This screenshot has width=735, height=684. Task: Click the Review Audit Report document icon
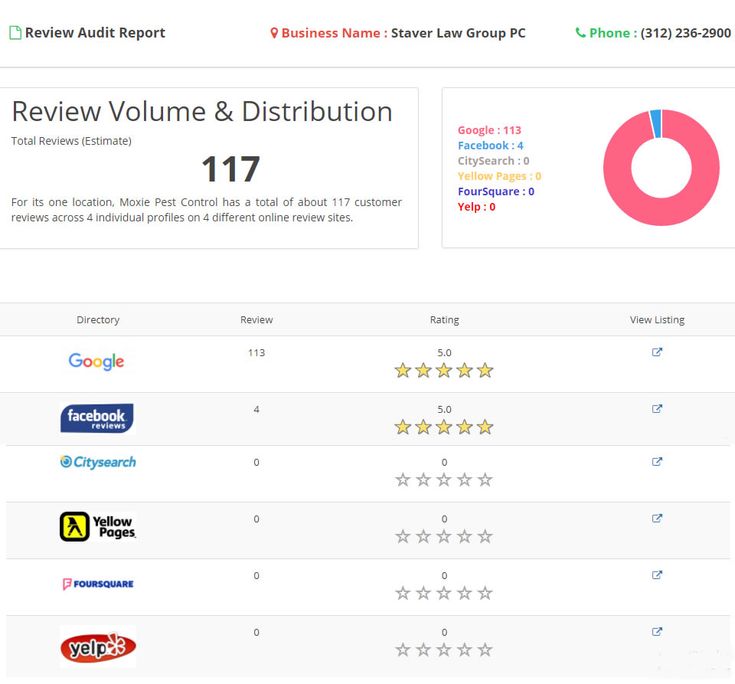click(x=15, y=33)
